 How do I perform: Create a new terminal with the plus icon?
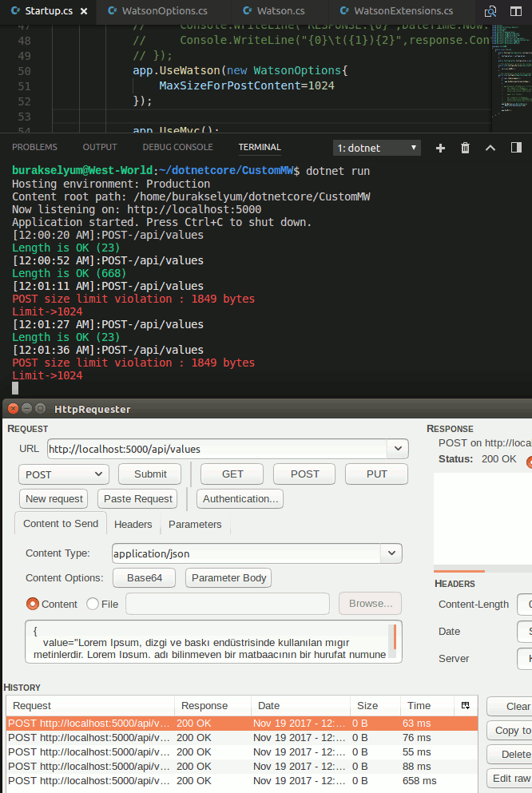pos(440,148)
